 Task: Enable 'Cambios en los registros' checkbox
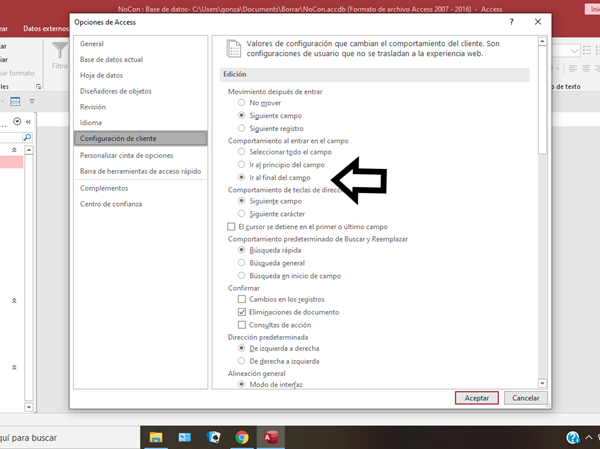pos(241,299)
